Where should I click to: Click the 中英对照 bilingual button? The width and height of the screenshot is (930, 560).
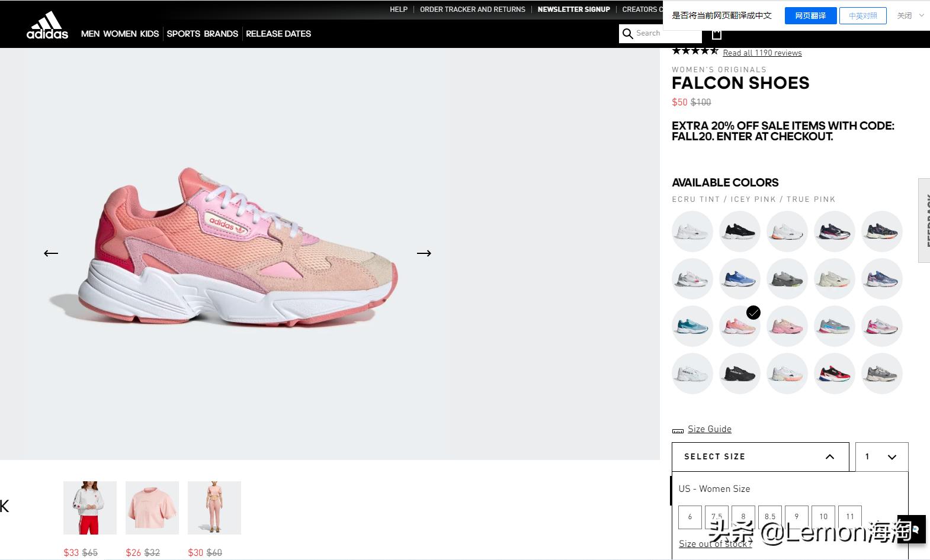(863, 16)
